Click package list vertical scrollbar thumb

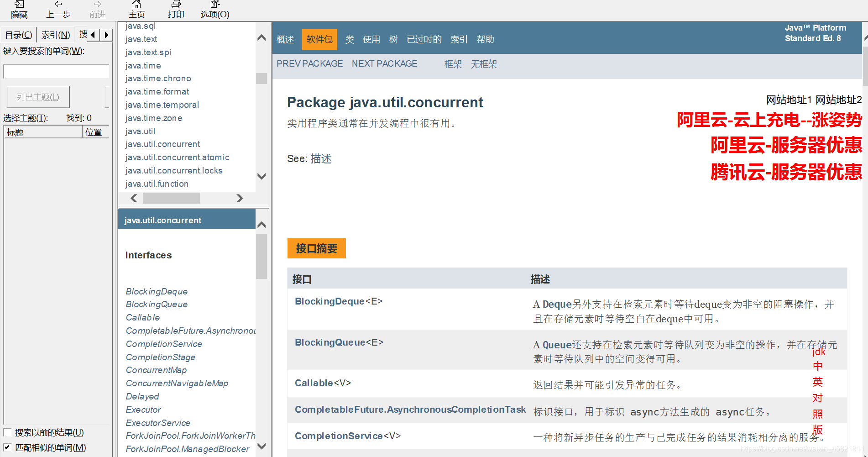261,79
